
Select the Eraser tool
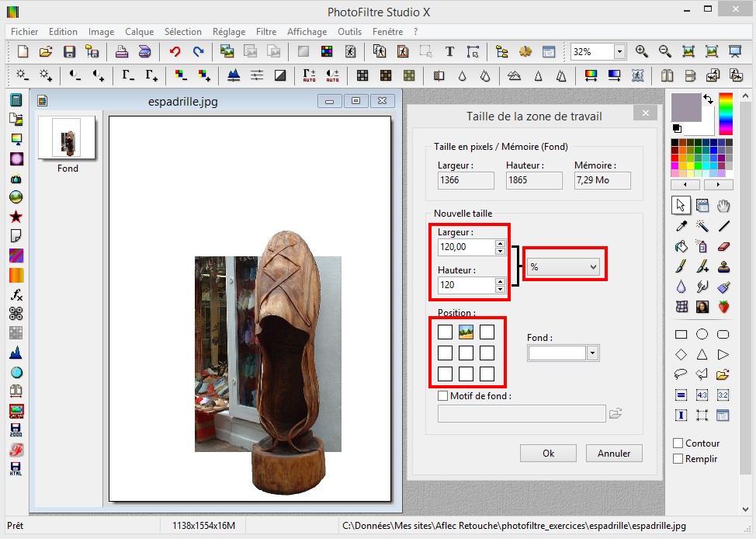pyautogui.click(x=723, y=246)
